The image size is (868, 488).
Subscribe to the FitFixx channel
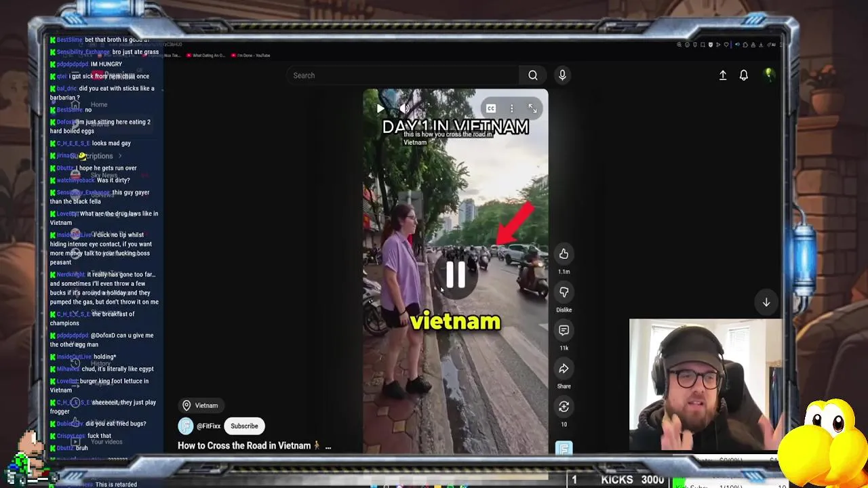tap(244, 426)
